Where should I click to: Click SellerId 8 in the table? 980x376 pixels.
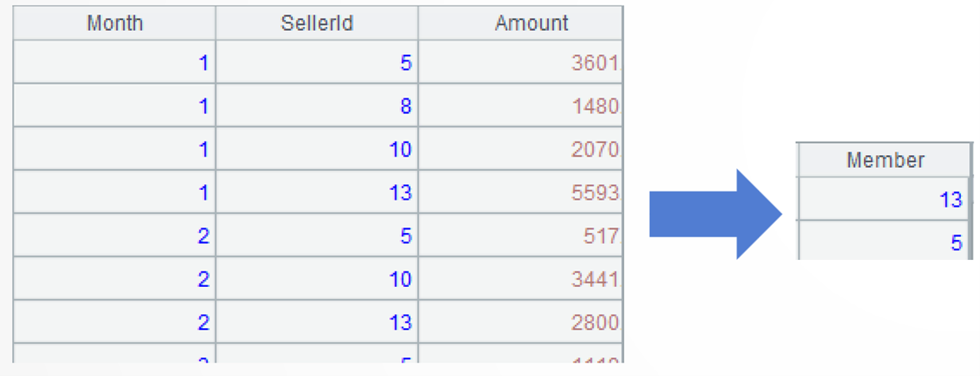click(317, 106)
